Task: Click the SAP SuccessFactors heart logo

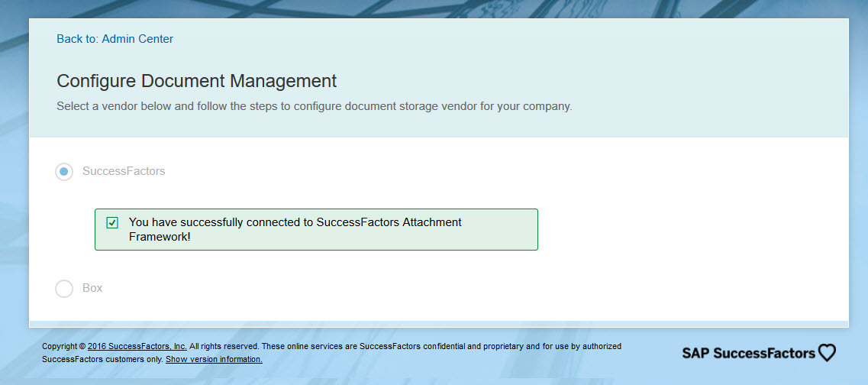Action: click(758, 353)
